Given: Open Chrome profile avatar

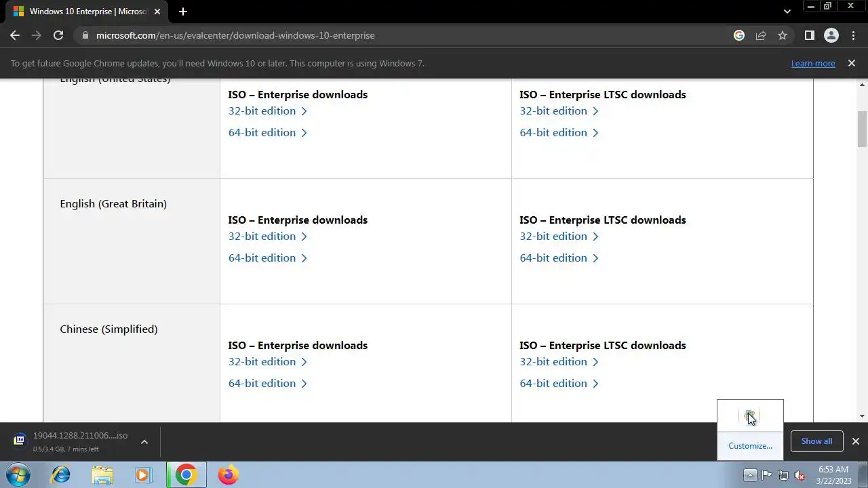Looking at the screenshot, I should (831, 35).
